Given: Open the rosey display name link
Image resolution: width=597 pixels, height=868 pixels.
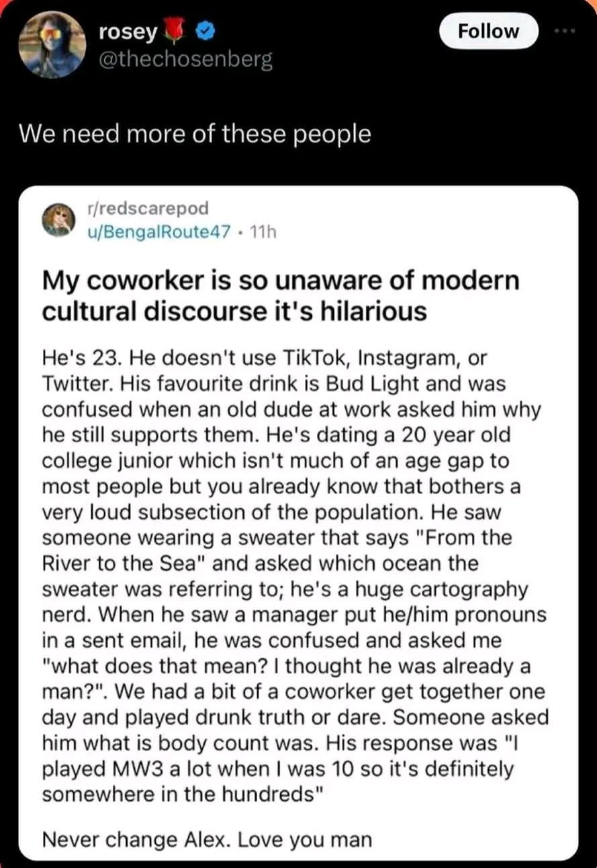Looking at the screenshot, I should coord(128,31).
